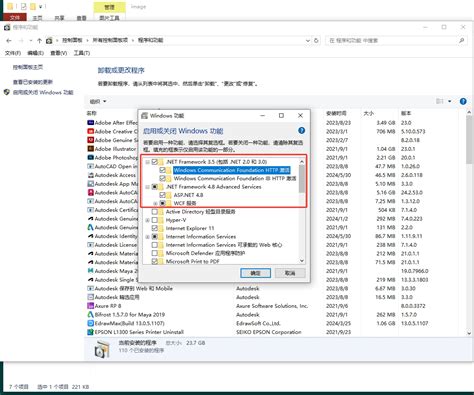The width and height of the screenshot is (474, 395).
Task: Open the 组织 dropdown
Action: (98, 101)
